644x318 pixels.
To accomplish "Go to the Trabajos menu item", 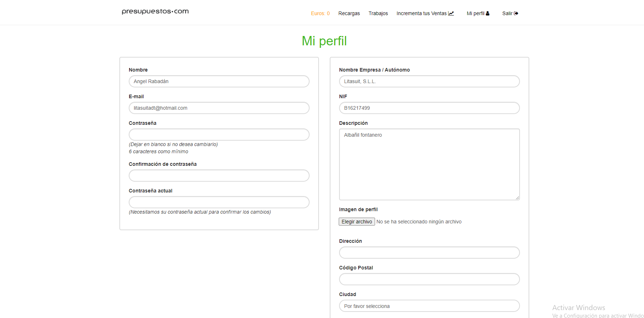I will (378, 13).
